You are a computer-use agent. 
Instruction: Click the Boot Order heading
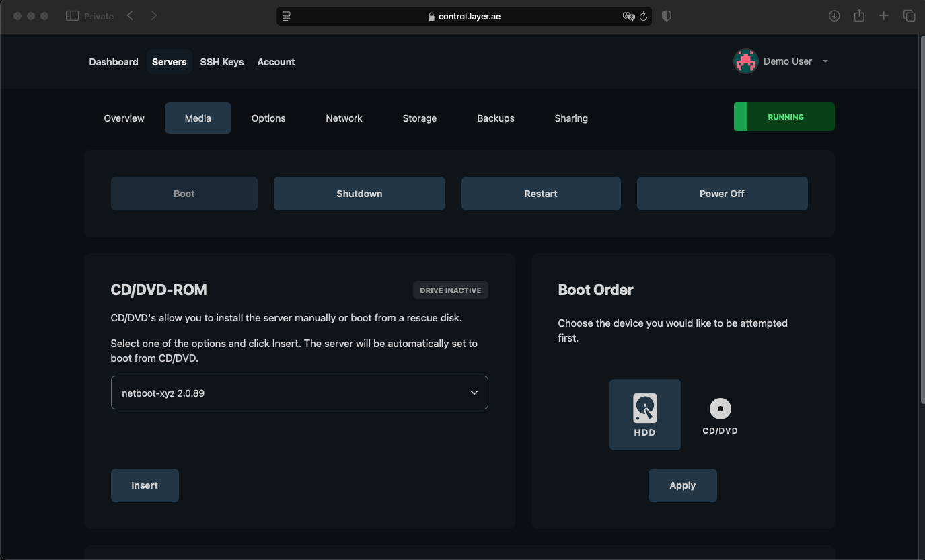[595, 290]
